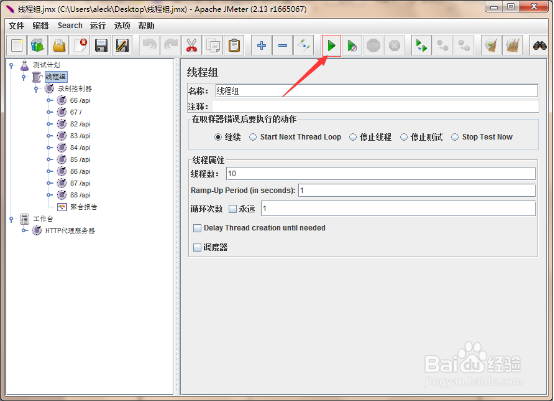Open the 帮助 menu

pyautogui.click(x=146, y=25)
